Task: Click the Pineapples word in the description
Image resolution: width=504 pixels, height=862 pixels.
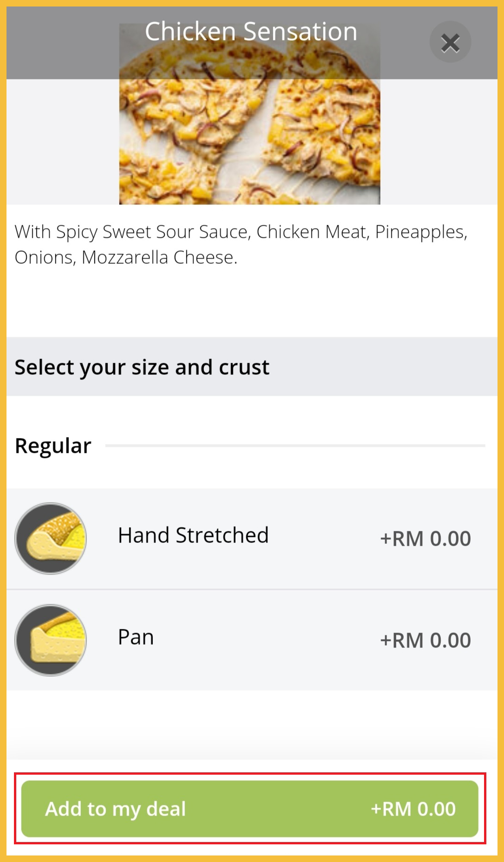Action: pos(420,232)
